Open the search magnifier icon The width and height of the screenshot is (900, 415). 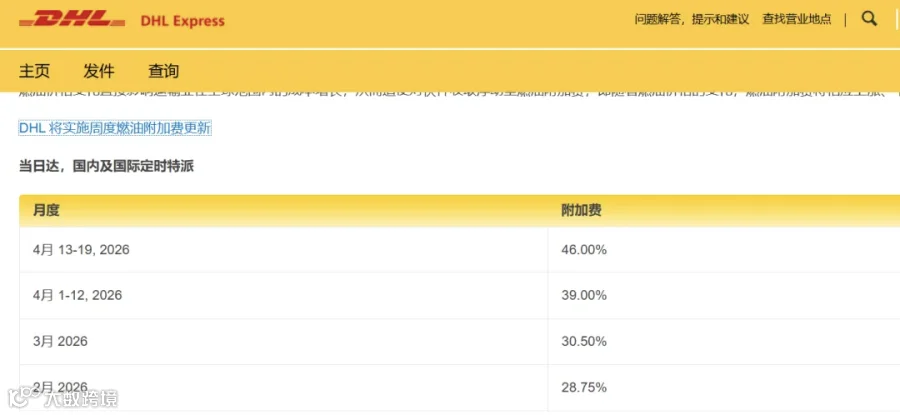870,19
